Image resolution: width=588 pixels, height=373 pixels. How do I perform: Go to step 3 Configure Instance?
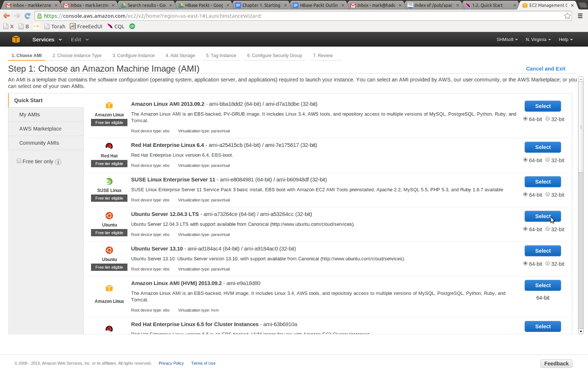click(x=133, y=56)
